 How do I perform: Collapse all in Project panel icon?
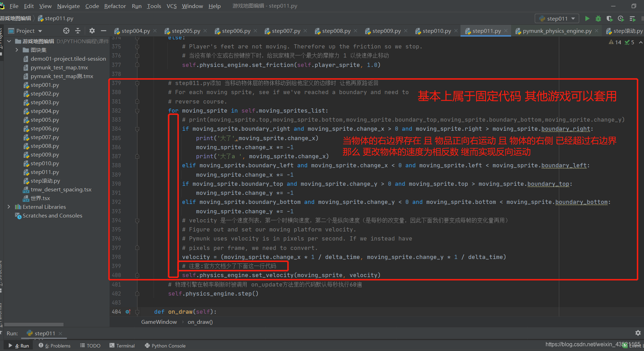(78, 31)
